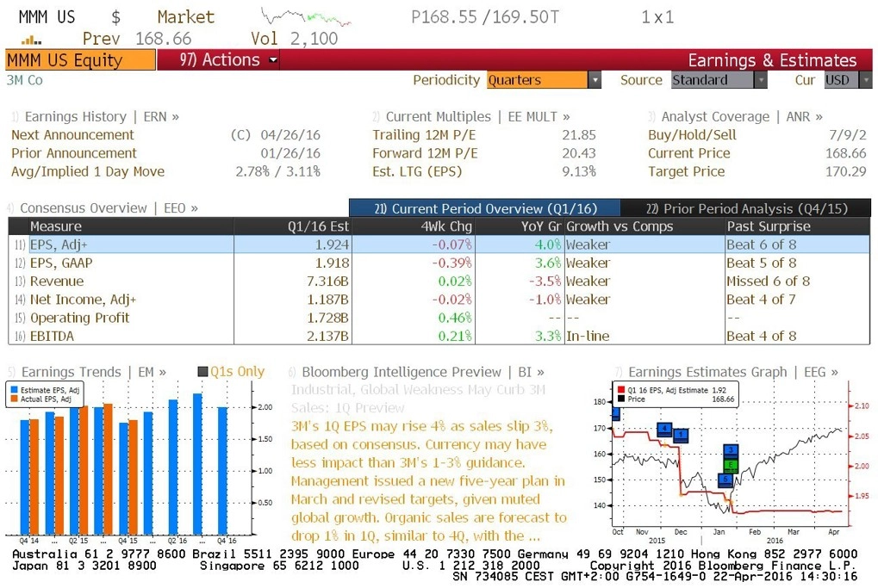
Task: Click the intraday price sparkline chart
Action: [306, 17]
